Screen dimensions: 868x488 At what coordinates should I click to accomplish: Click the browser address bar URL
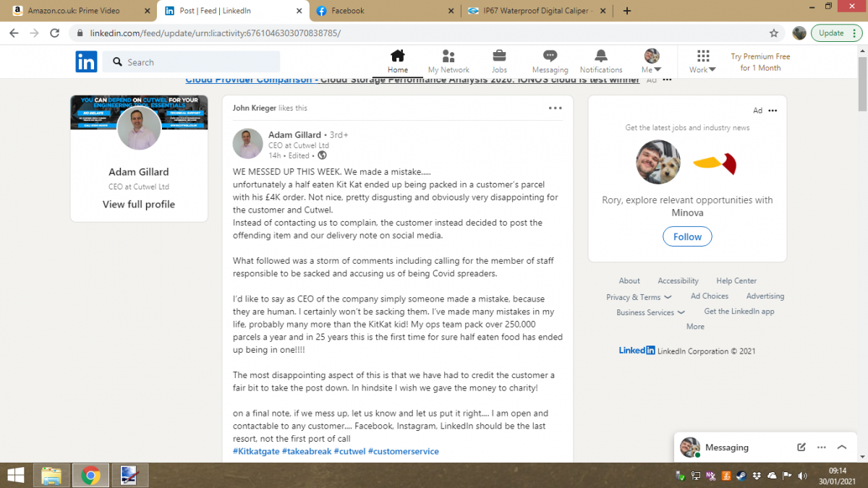click(216, 33)
